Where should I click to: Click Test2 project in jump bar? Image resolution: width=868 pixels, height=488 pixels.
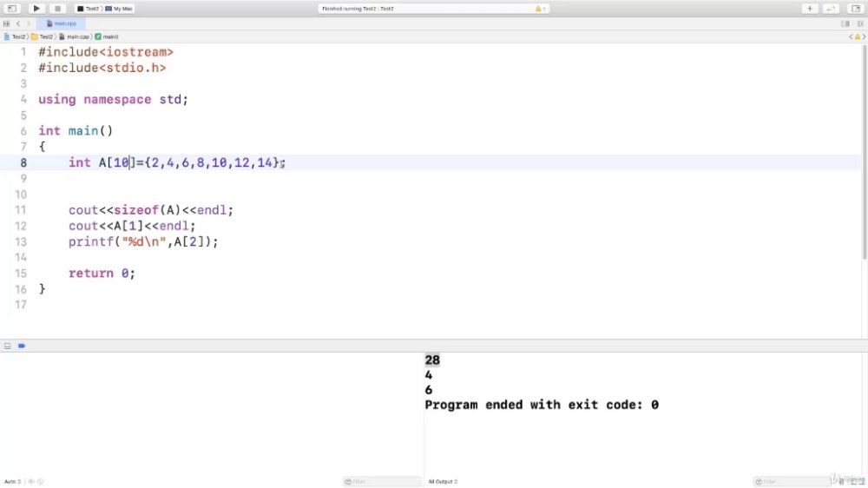coord(15,36)
